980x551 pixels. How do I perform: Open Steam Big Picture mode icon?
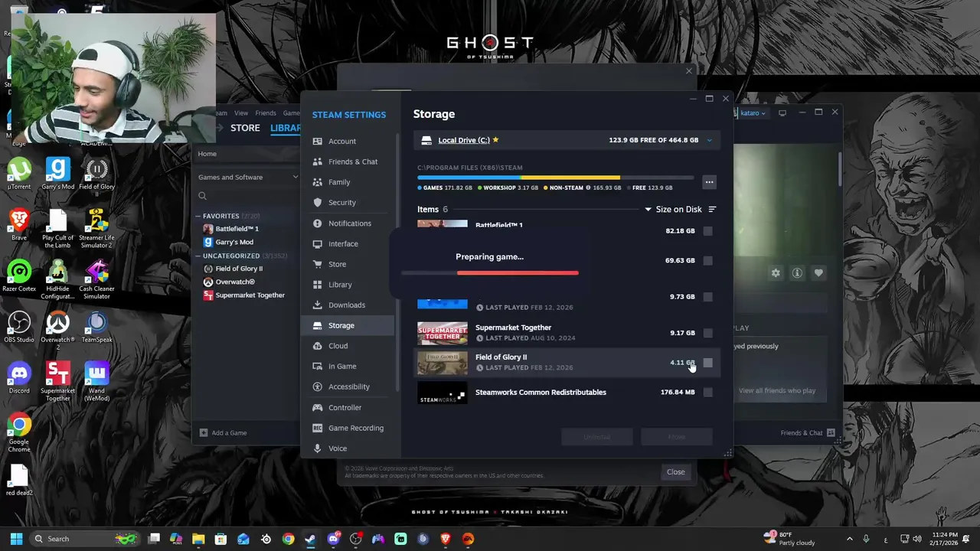pos(782,112)
